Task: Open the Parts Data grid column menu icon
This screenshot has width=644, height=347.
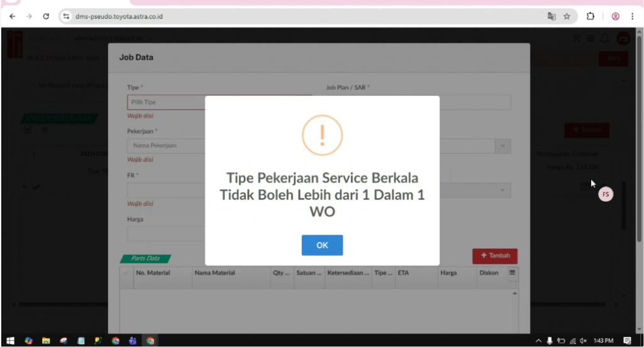Action: [512, 273]
